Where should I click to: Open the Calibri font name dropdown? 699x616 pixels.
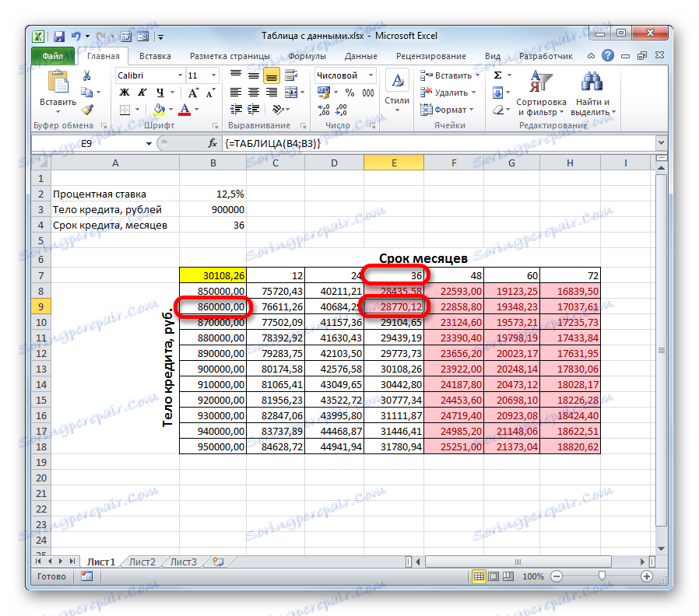[x=180, y=75]
